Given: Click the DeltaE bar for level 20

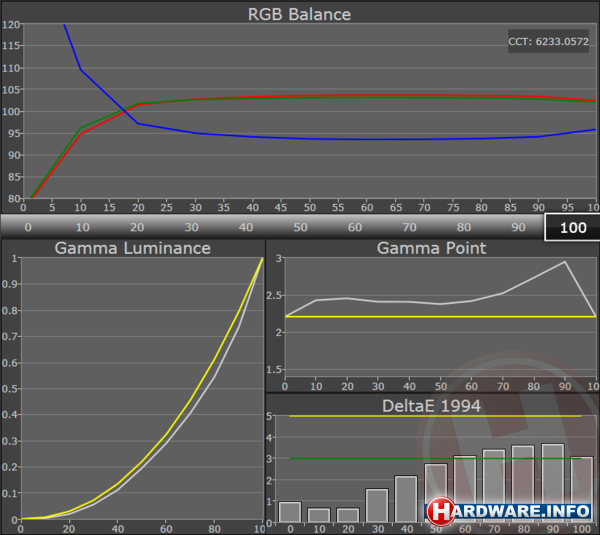Looking at the screenshot, I should coord(348,515).
